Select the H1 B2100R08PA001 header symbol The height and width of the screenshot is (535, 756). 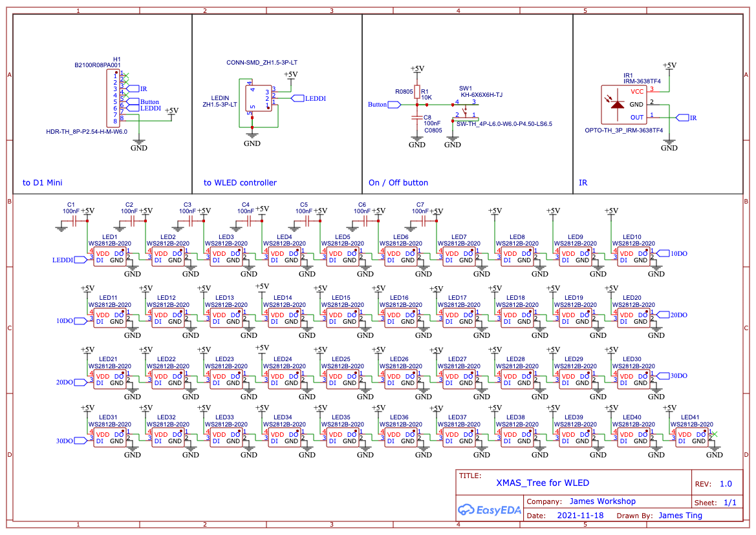(x=114, y=97)
